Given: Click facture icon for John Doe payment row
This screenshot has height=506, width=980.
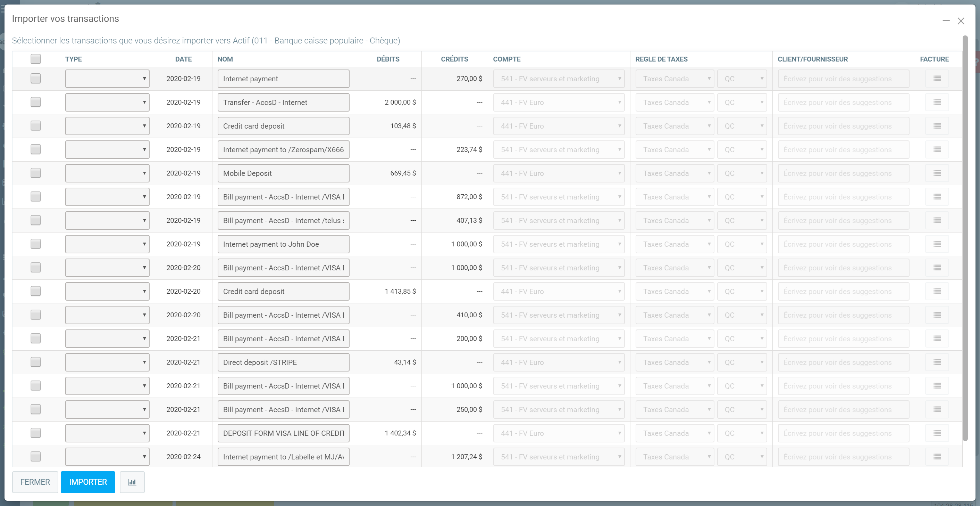Looking at the screenshot, I should click(937, 244).
